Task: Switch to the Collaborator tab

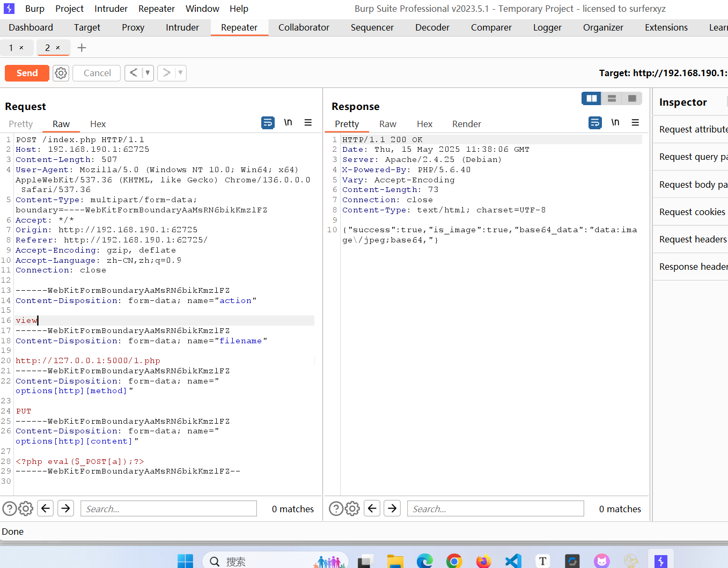Action: coord(304,27)
